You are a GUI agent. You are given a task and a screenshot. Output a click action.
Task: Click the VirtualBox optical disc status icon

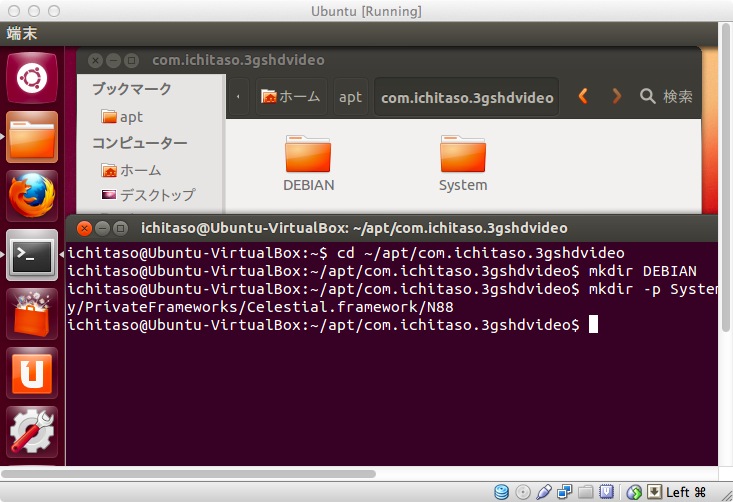point(523,492)
